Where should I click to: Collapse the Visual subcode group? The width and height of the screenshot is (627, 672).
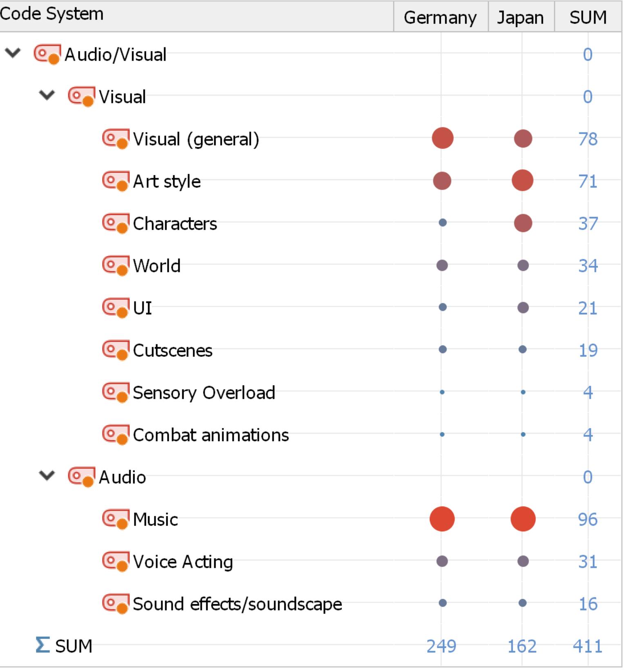point(47,96)
